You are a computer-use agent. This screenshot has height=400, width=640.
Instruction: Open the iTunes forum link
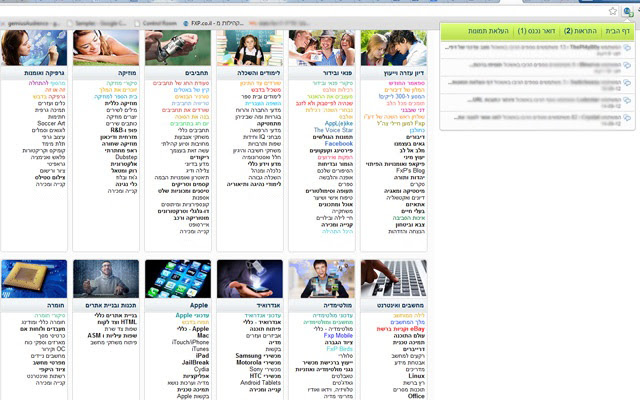coord(200,349)
